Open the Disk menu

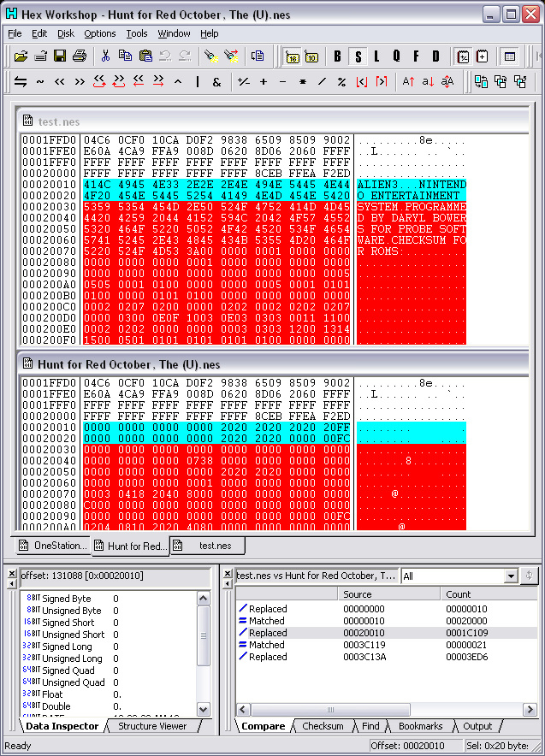(x=66, y=33)
